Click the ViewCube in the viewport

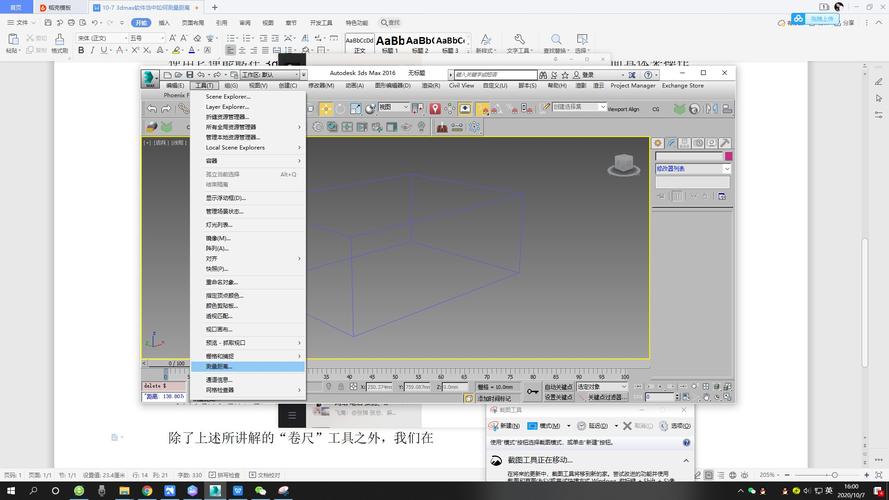(x=624, y=165)
